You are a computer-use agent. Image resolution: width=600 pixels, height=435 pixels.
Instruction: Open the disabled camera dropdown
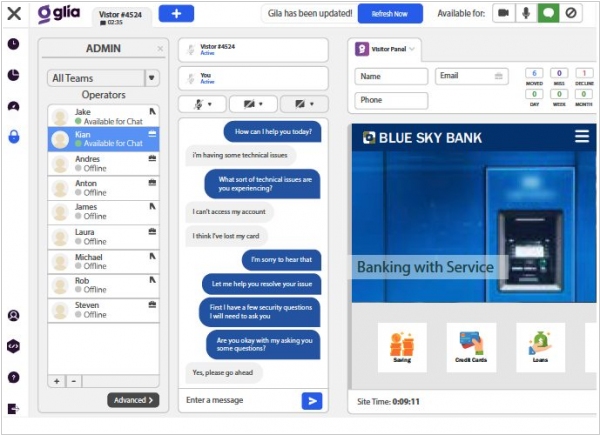[253, 104]
